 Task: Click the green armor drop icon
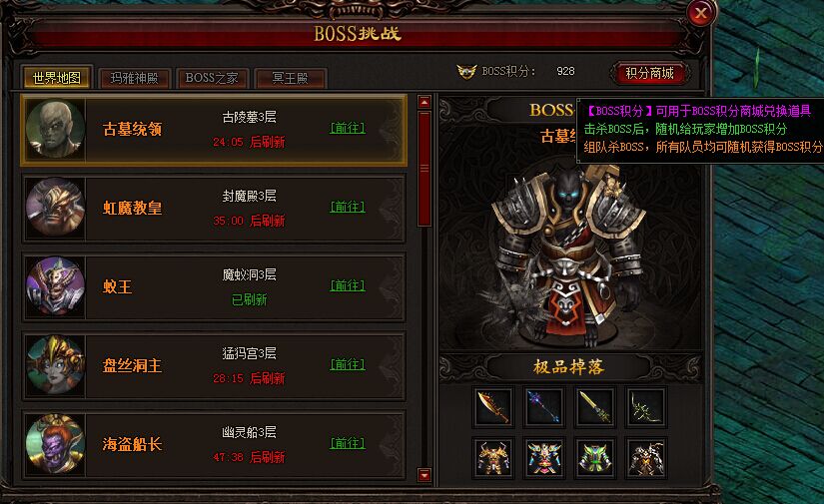click(595, 458)
